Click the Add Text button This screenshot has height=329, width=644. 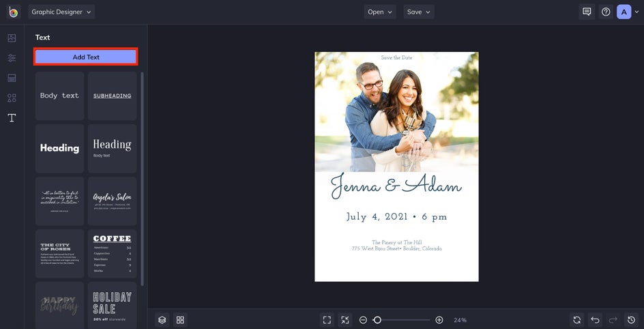click(x=86, y=57)
